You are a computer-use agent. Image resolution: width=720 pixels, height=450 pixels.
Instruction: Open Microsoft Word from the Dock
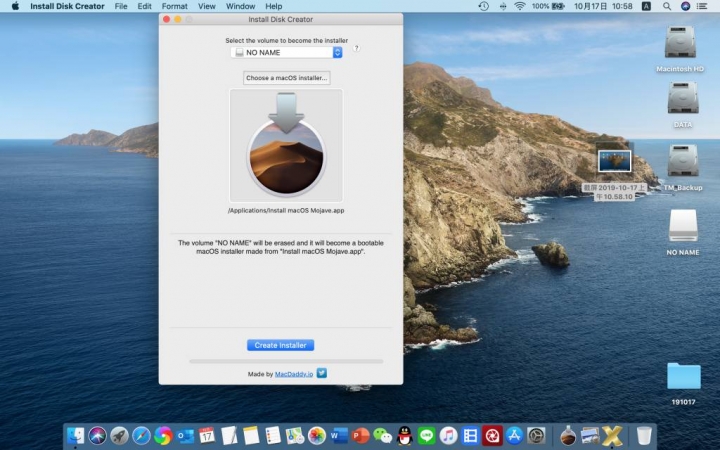coord(339,435)
